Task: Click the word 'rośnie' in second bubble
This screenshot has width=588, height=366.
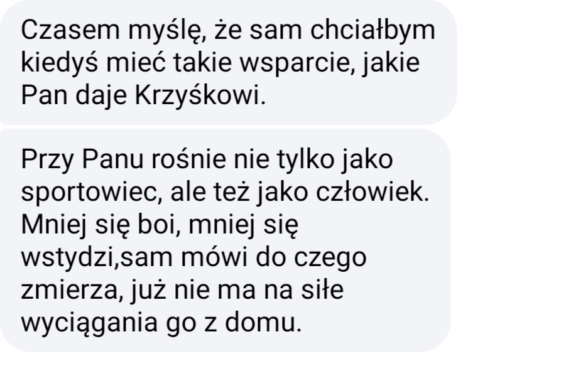Action: click(x=188, y=159)
